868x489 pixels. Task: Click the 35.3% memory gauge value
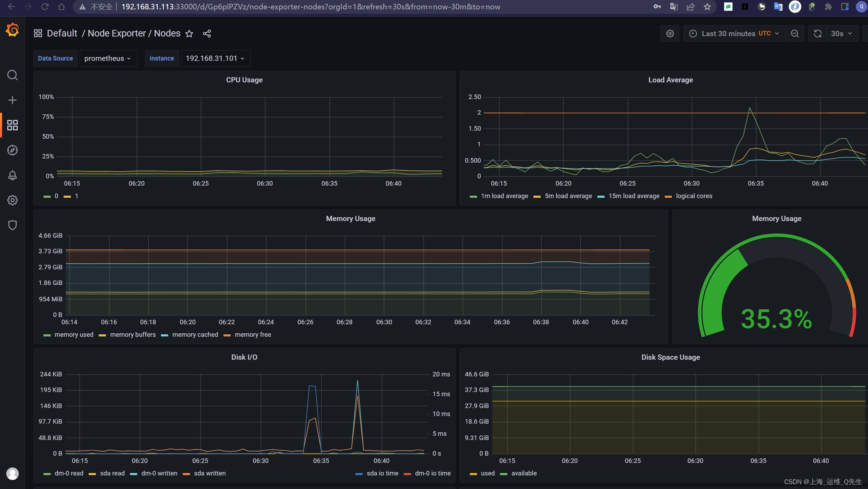coord(776,319)
